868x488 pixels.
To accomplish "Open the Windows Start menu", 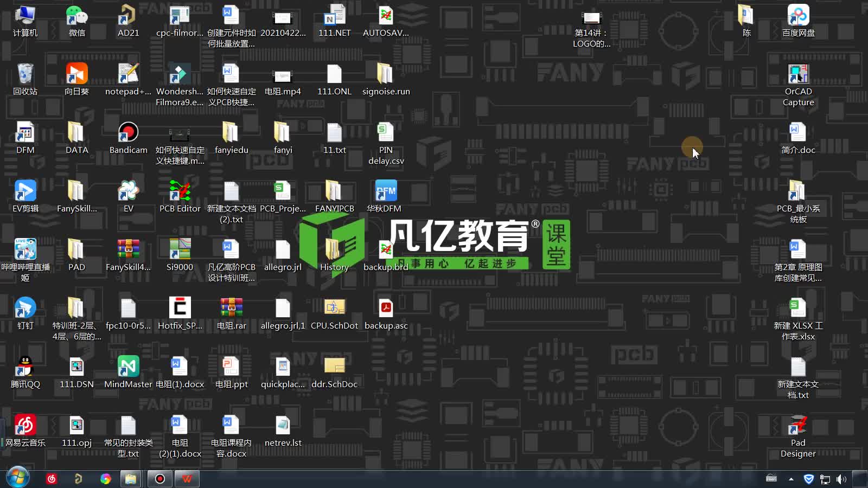I will tap(17, 478).
